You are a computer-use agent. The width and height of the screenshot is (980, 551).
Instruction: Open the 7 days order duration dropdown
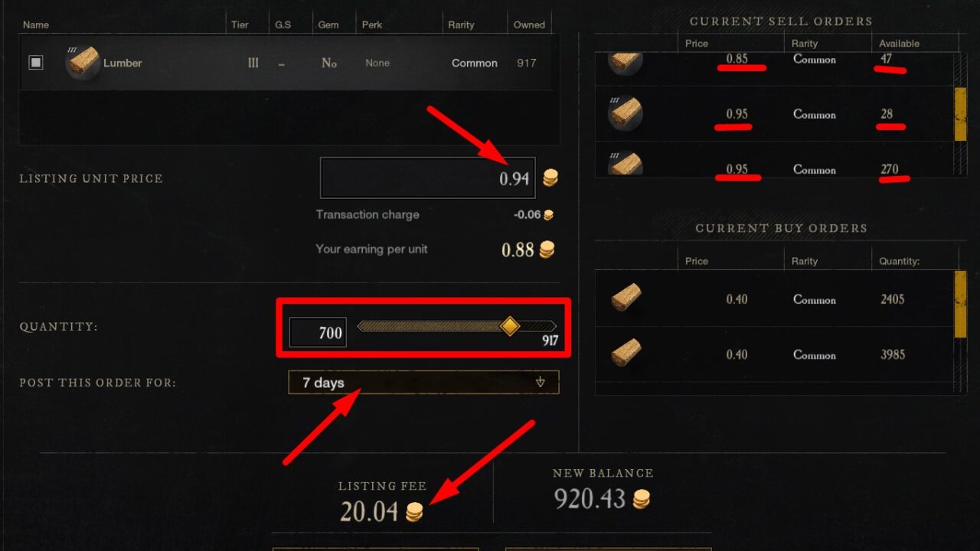point(423,383)
